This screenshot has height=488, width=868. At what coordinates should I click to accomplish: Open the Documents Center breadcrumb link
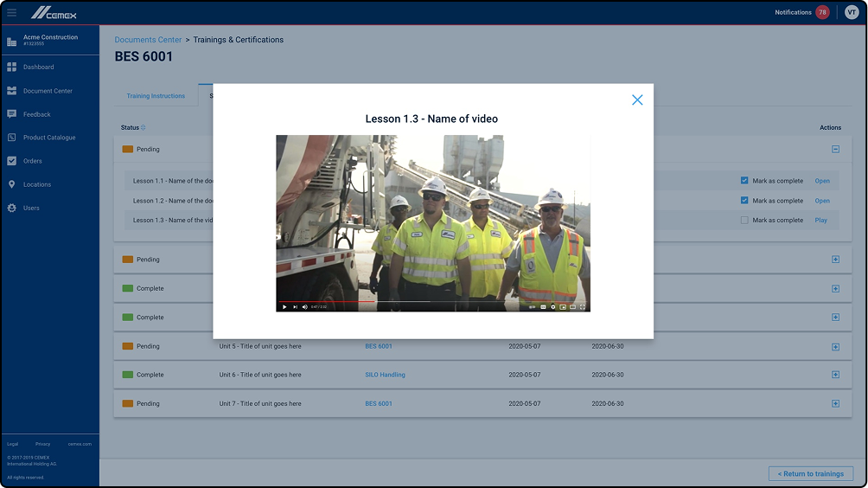click(x=148, y=40)
